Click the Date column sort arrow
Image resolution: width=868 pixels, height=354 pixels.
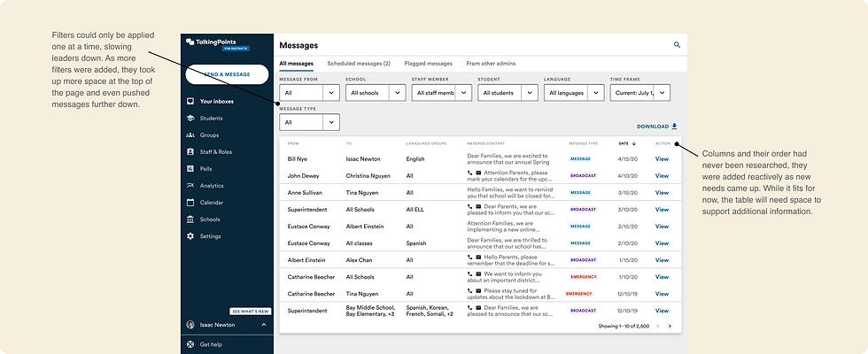[x=634, y=143]
